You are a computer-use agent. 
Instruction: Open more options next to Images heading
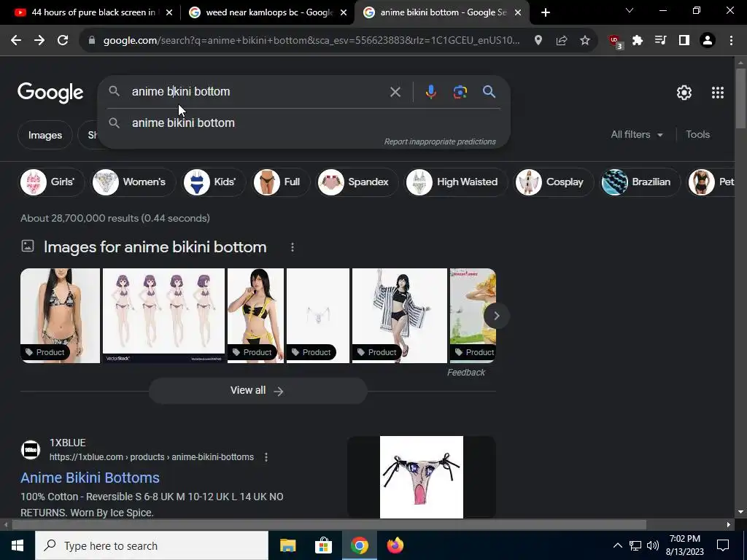pyautogui.click(x=293, y=247)
